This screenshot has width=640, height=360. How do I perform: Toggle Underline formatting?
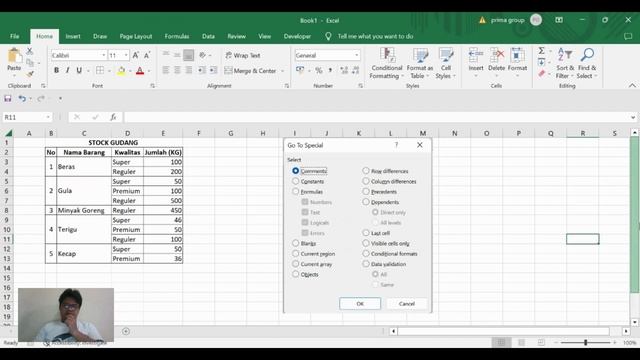coord(79,71)
